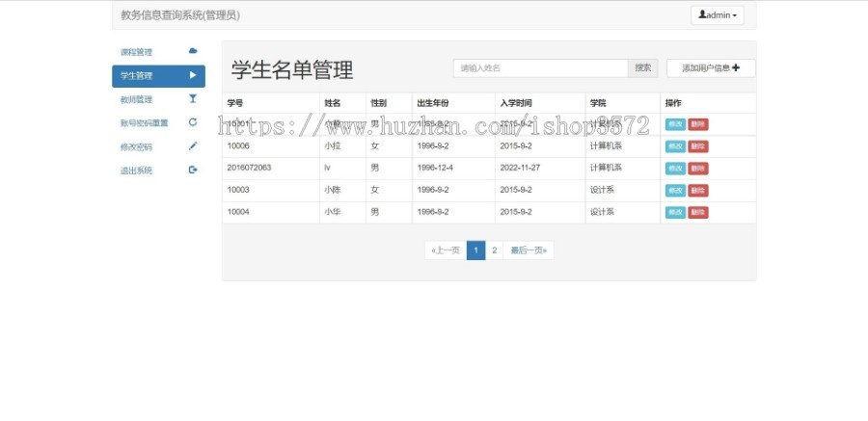
Task: Click the plus icon on 添加用户信息
Action: [736, 67]
